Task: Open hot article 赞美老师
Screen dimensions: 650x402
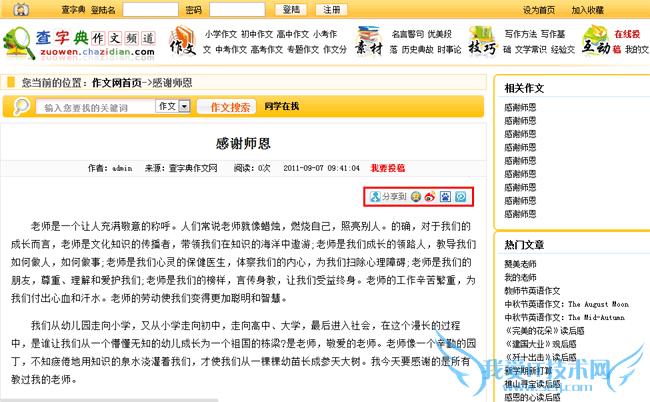Action: coord(520,264)
